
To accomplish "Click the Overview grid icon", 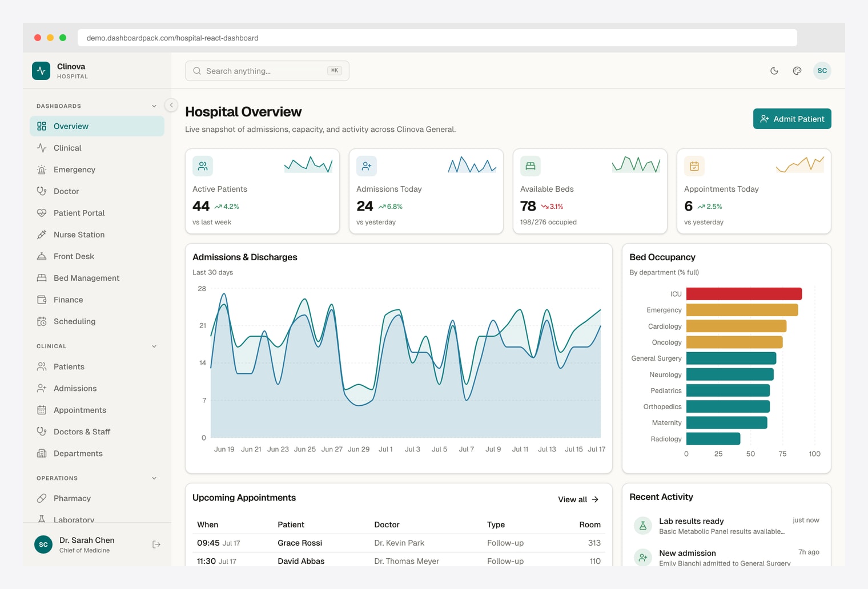I will click(42, 126).
